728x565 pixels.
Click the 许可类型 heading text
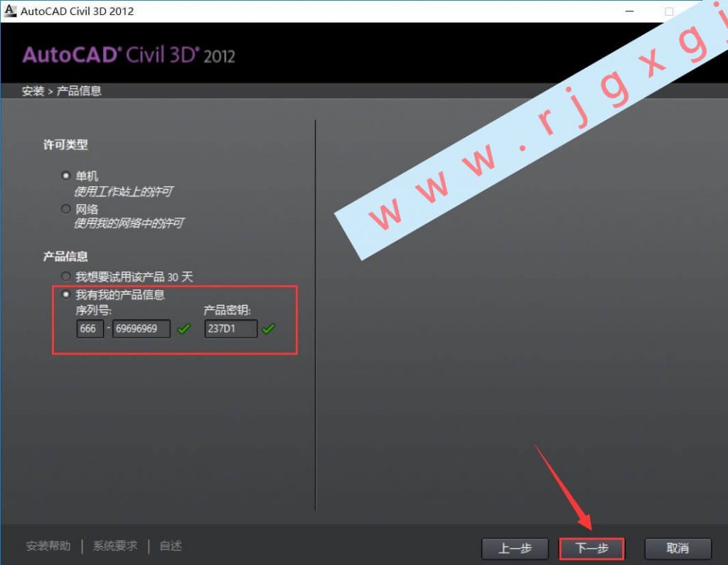65,145
